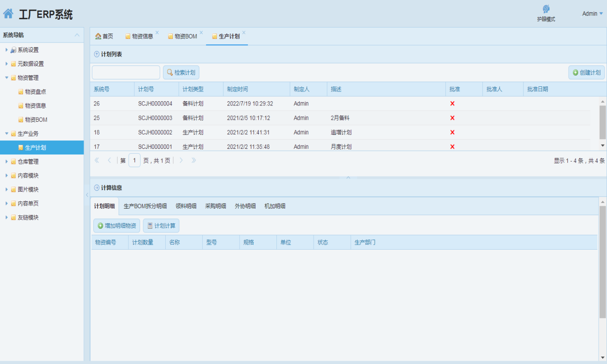Click the 追增计划 description cell
Image resolution: width=607 pixels, height=364 pixels.
coord(386,133)
